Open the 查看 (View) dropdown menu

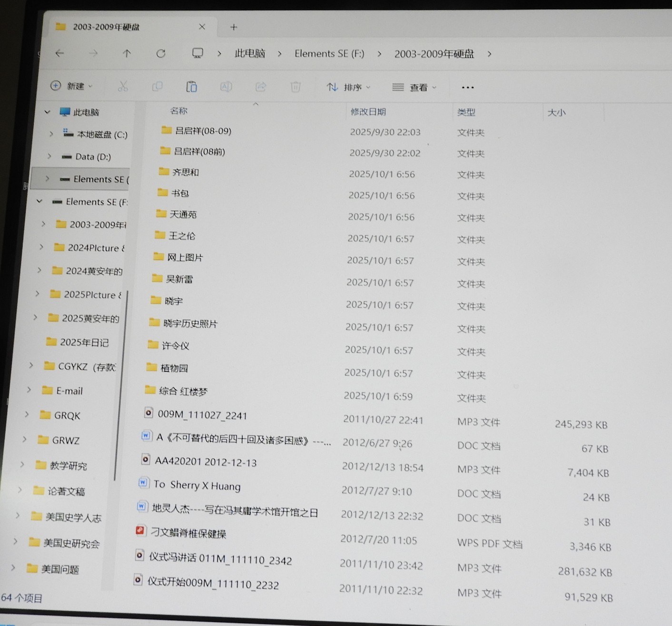pos(414,87)
